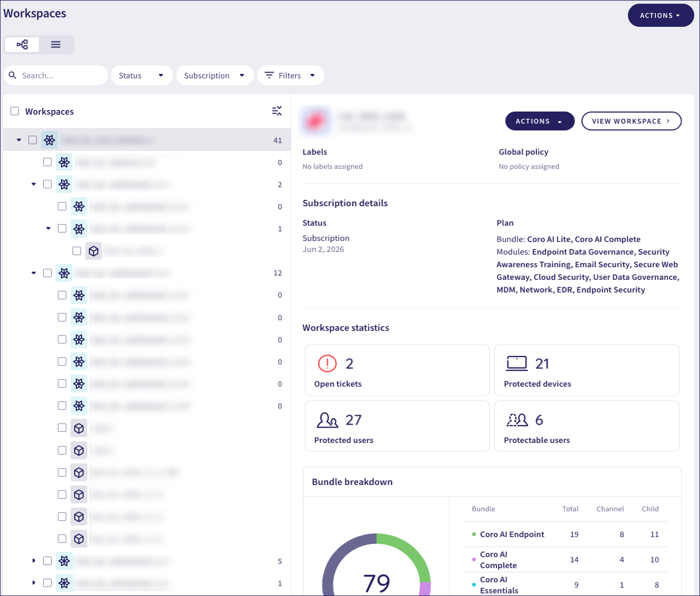The image size is (700, 596).
Task: Click the "Coro AI Endpoint" bundle name
Action: point(512,534)
